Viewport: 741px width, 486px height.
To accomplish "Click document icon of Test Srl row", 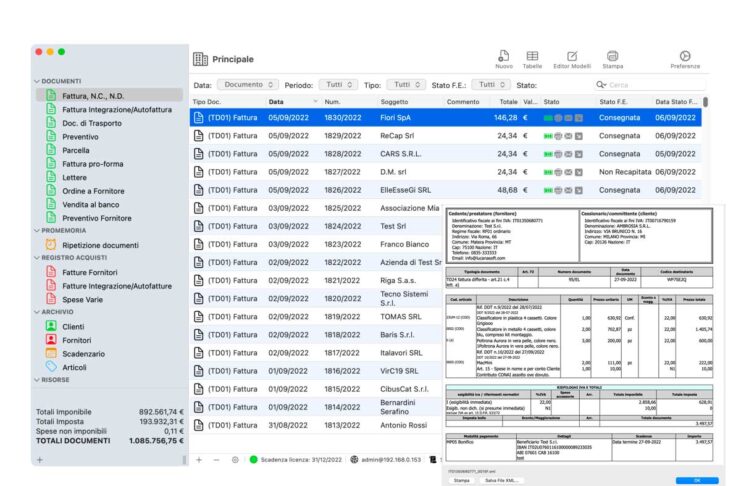I will pyautogui.click(x=198, y=226).
